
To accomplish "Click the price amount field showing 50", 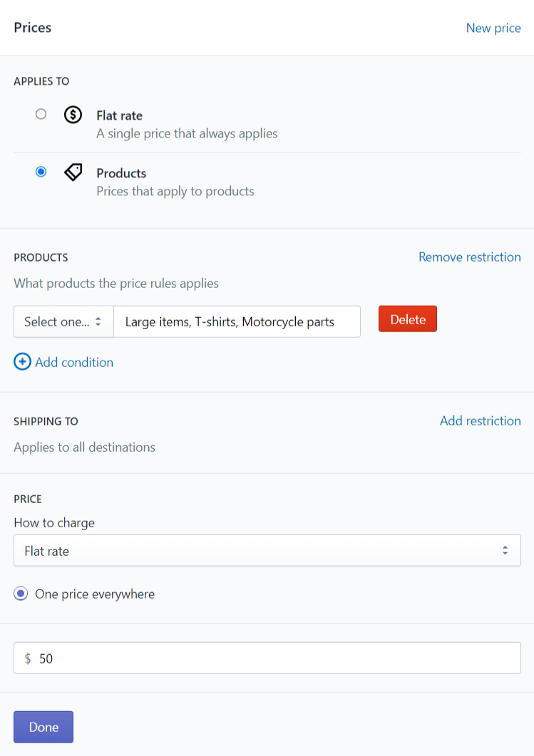I will pyautogui.click(x=267, y=658).
